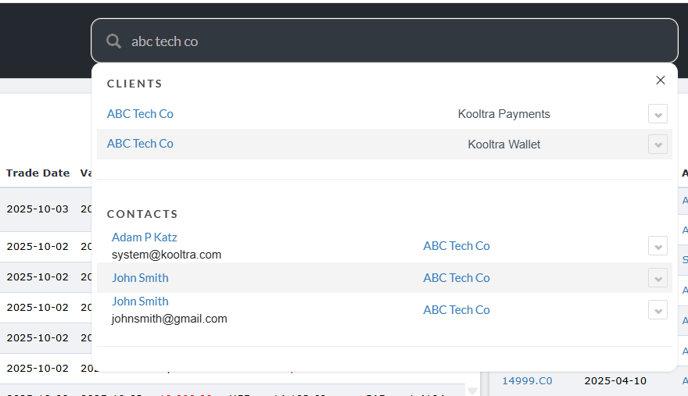Click the Trade Date column header
The height and width of the screenshot is (396, 688).
38,173
